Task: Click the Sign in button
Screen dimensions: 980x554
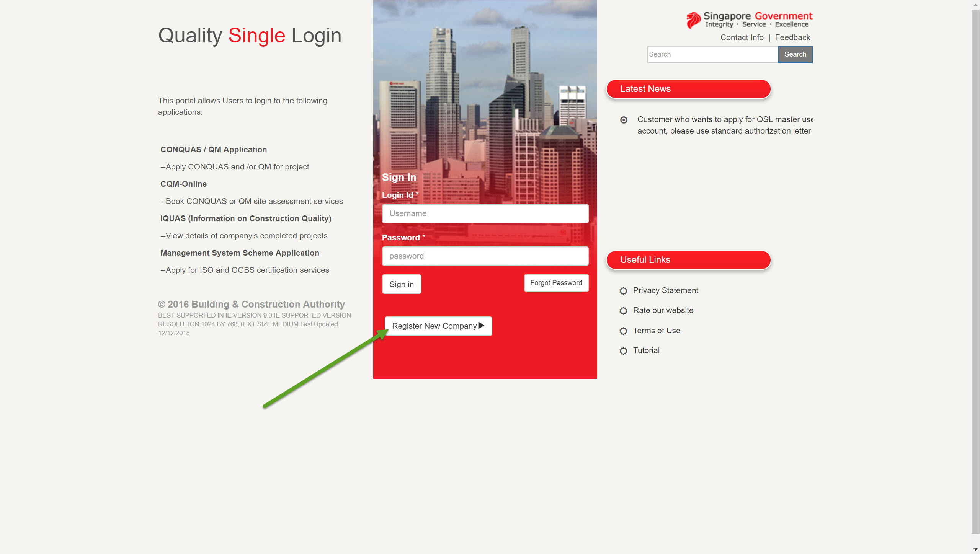Action: (x=402, y=284)
